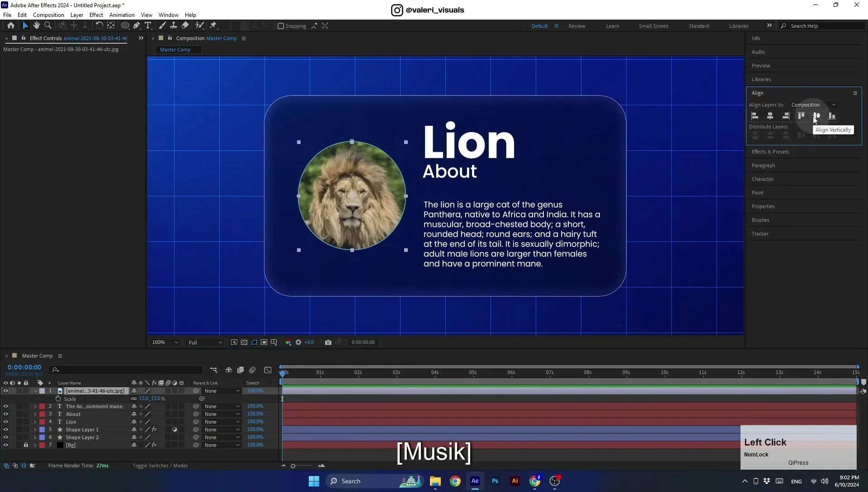Open Parent None dropdown for Bg layer
The image size is (868, 492).
[222, 445]
